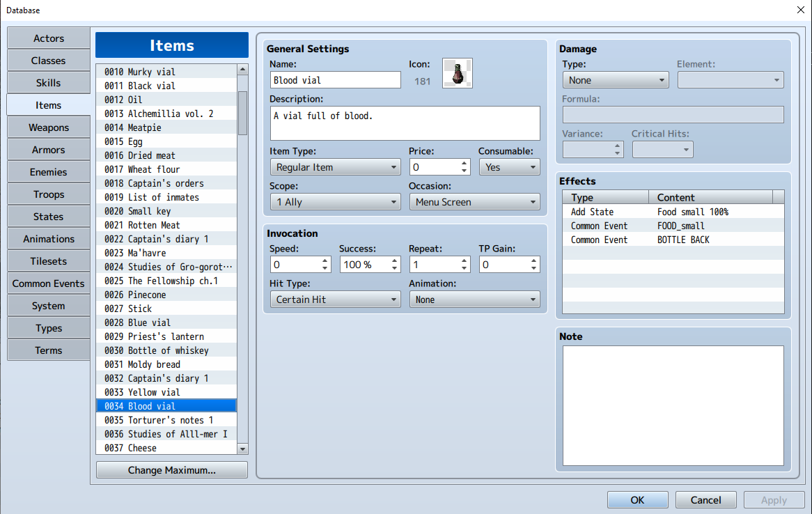The image size is (812, 514).
Task: Decrease the Speed value by one step
Action: [x=325, y=268]
